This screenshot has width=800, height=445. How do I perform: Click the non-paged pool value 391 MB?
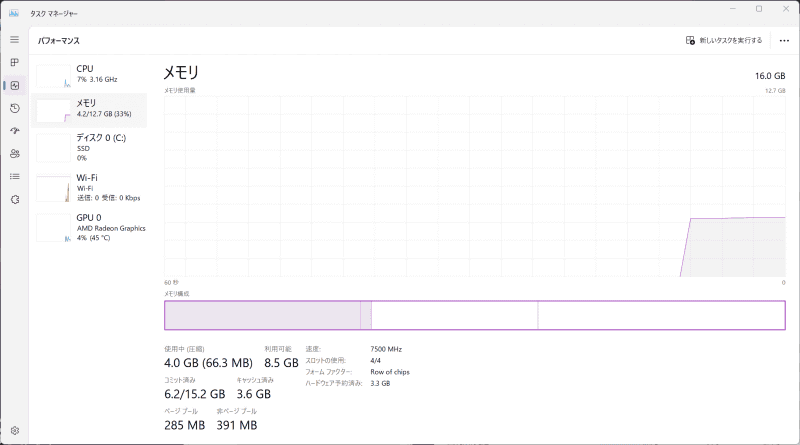237,425
